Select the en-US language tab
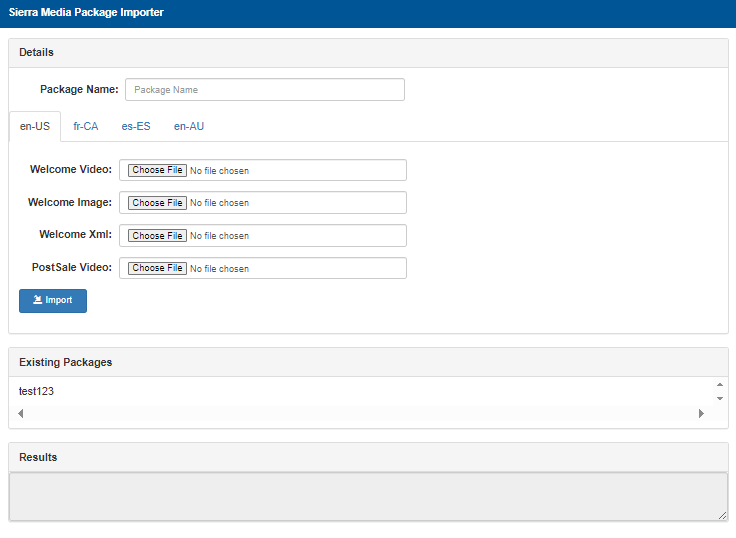736x538 pixels. coord(35,126)
